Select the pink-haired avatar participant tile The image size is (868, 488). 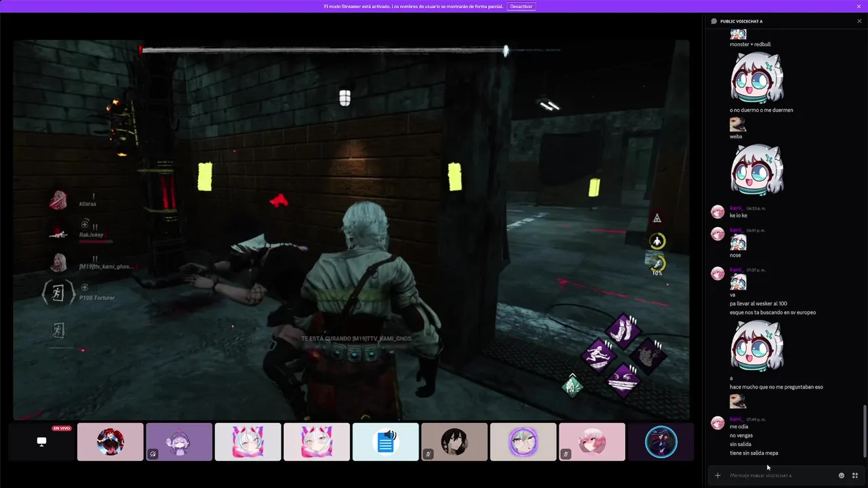coord(592,442)
